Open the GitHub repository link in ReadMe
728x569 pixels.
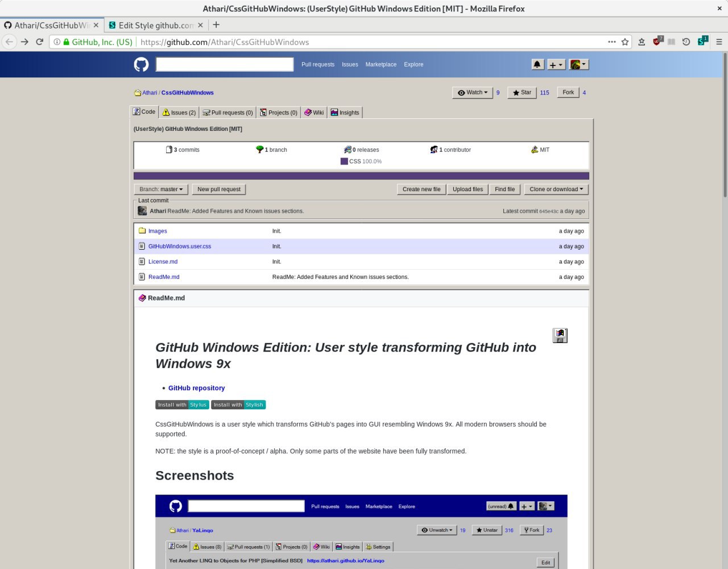click(x=196, y=388)
